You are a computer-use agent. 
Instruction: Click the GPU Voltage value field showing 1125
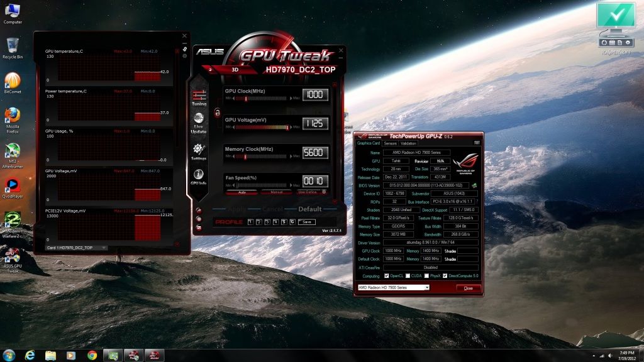click(316, 123)
